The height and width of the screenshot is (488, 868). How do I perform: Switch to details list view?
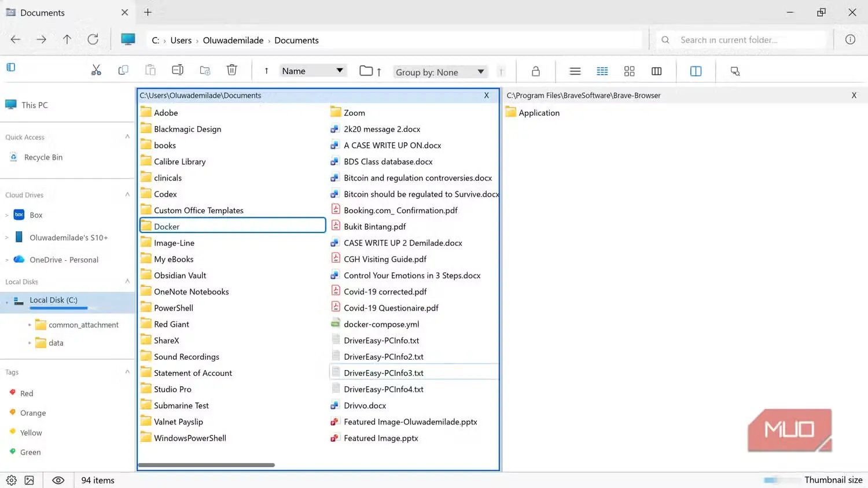coord(602,71)
